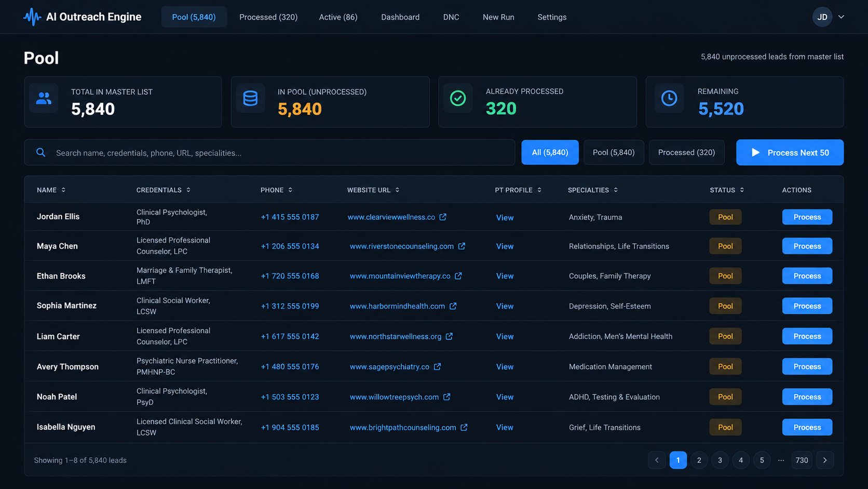Open external link icon for harbormindhealth.com
The image size is (868, 489).
(x=453, y=306)
